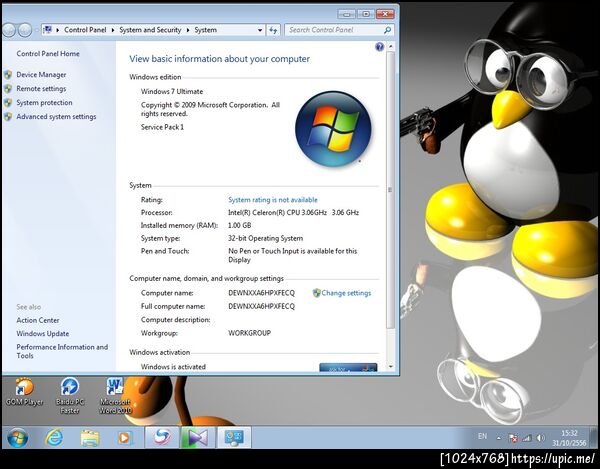Click the shield icon beside Advanced system settings
Viewport: 600px width, 469px height.
8,117
